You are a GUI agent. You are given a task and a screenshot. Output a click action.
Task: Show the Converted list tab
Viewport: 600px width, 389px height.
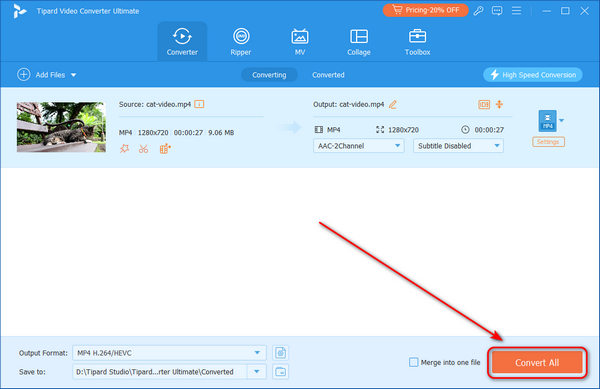coord(328,75)
